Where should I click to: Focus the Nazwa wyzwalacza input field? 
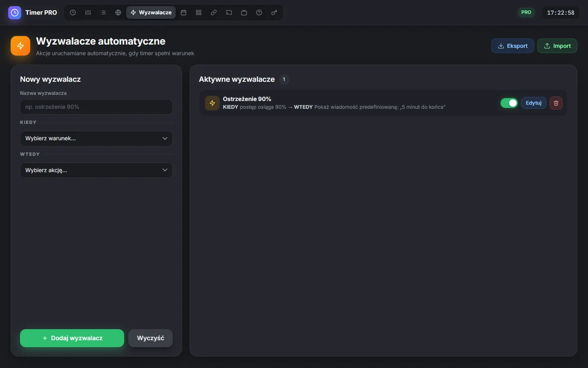(x=96, y=107)
